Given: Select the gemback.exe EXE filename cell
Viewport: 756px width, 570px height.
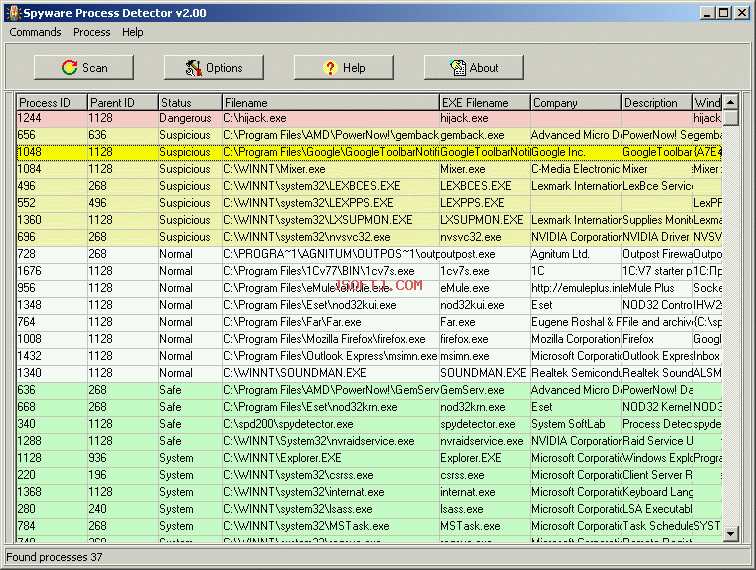Looking at the screenshot, I should point(485,135).
